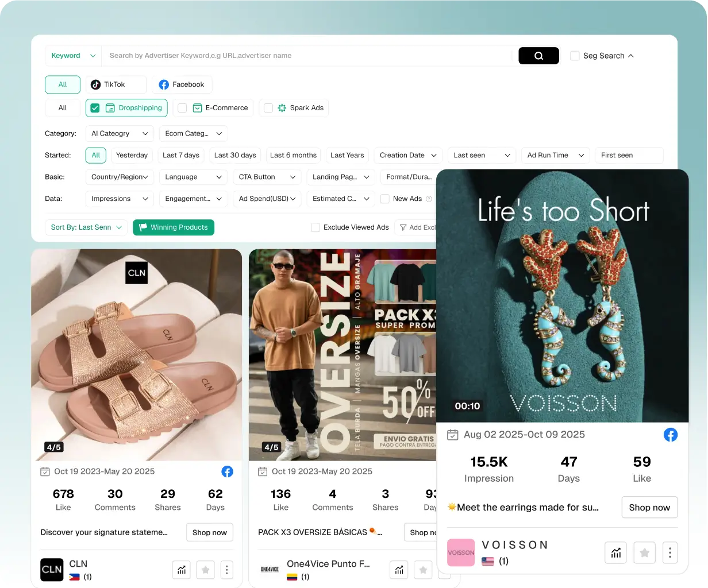Click the Winning Products button
The width and height of the screenshot is (708, 588).
pos(174,227)
